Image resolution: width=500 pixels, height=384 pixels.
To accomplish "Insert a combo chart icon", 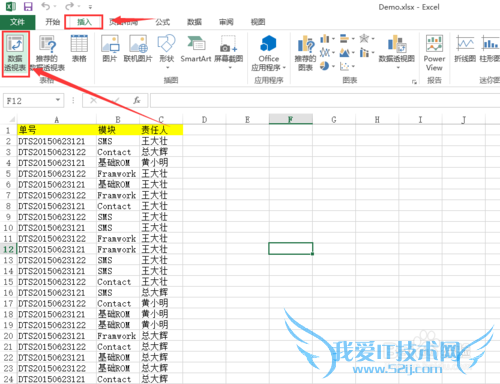I will tap(364, 52).
